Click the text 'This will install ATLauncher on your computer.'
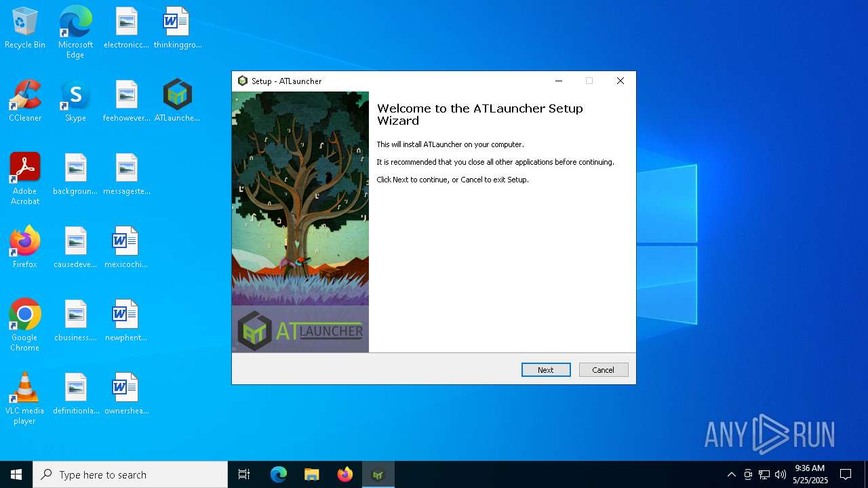Image resolution: width=868 pixels, height=488 pixels. click(450, 144)
